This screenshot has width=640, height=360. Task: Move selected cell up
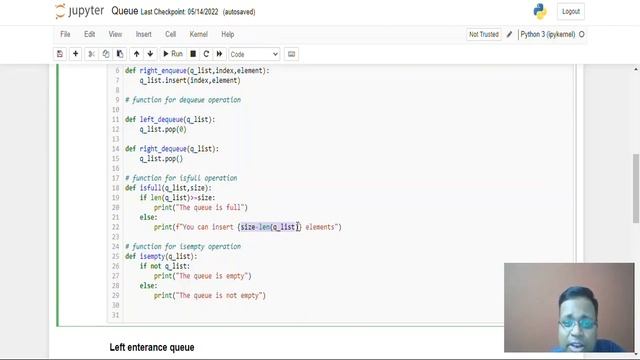coord(136,54)
